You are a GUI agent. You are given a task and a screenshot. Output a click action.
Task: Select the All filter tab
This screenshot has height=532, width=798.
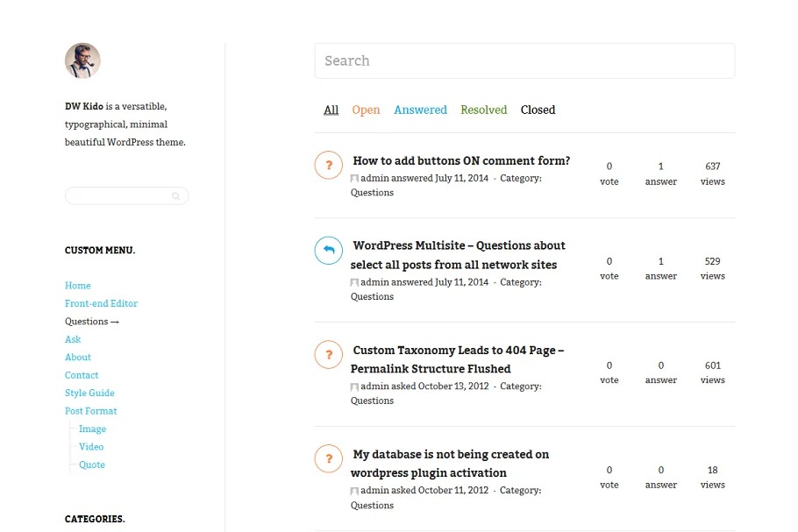(331, 110)
